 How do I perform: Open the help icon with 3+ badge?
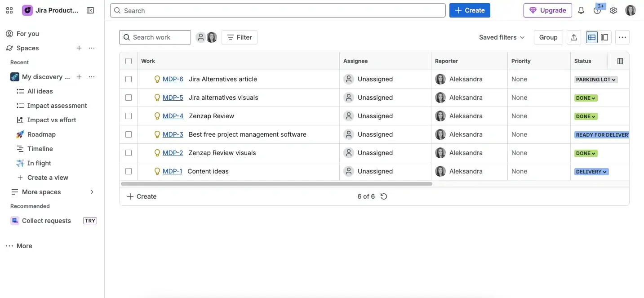tap(597, 10)
